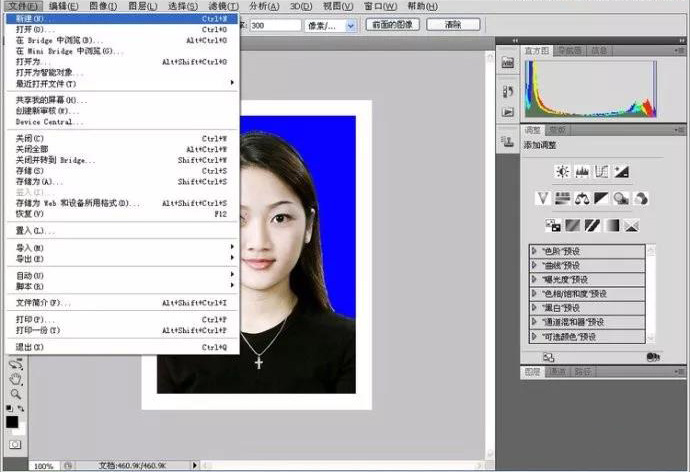This screenshot has width=690, height=472.
Task: Click the Vibrance adjustment icon
Action: click(544, 198)
